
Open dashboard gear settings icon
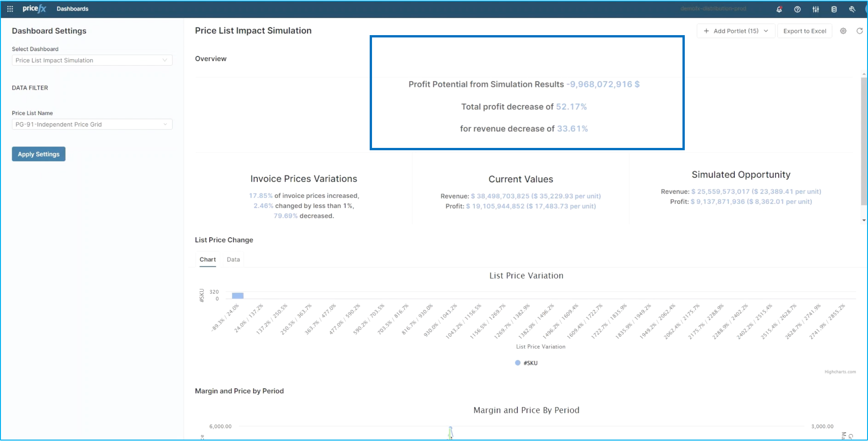tap(843, 31)
